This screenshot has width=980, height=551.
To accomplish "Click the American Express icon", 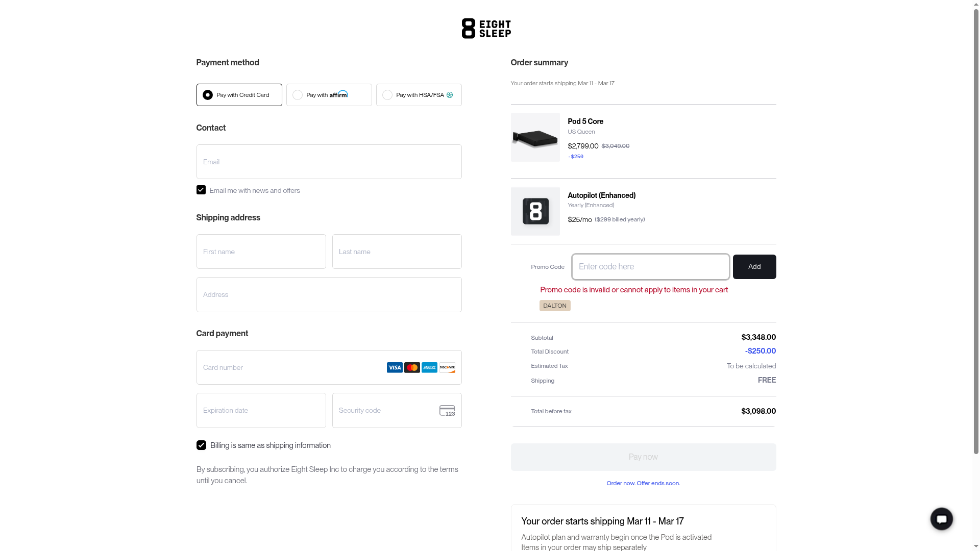I will [x=429, y=367].
